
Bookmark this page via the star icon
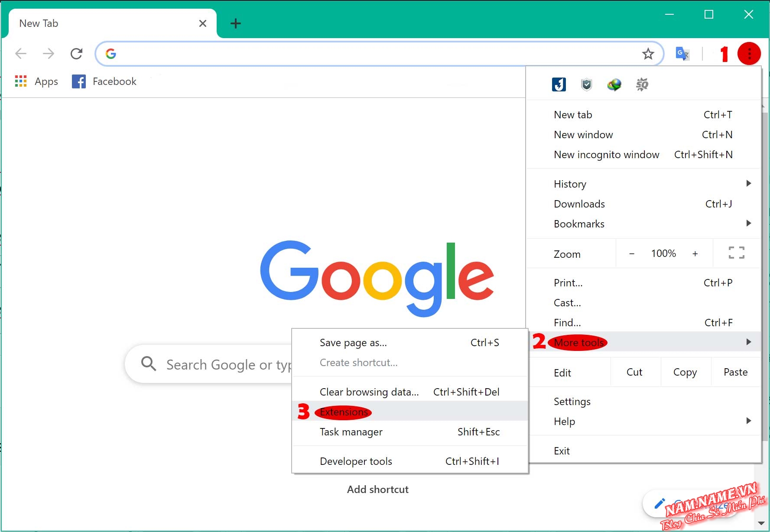[x=648, y=53]
